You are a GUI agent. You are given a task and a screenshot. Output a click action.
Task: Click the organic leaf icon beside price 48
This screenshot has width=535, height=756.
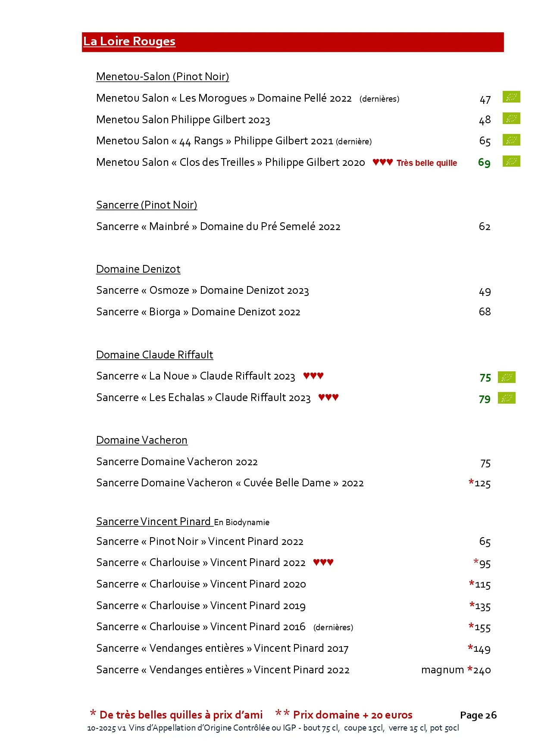point(511,118)
